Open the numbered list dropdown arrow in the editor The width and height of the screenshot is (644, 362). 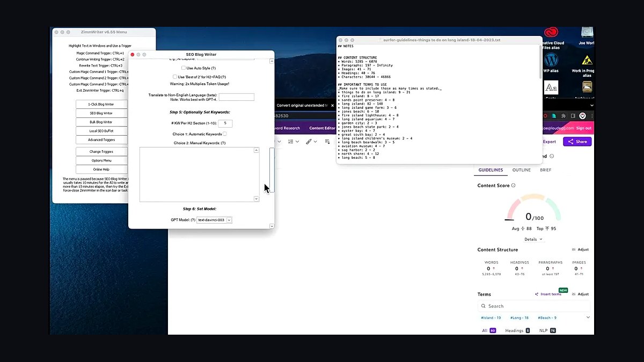click(x=297, y=142)
